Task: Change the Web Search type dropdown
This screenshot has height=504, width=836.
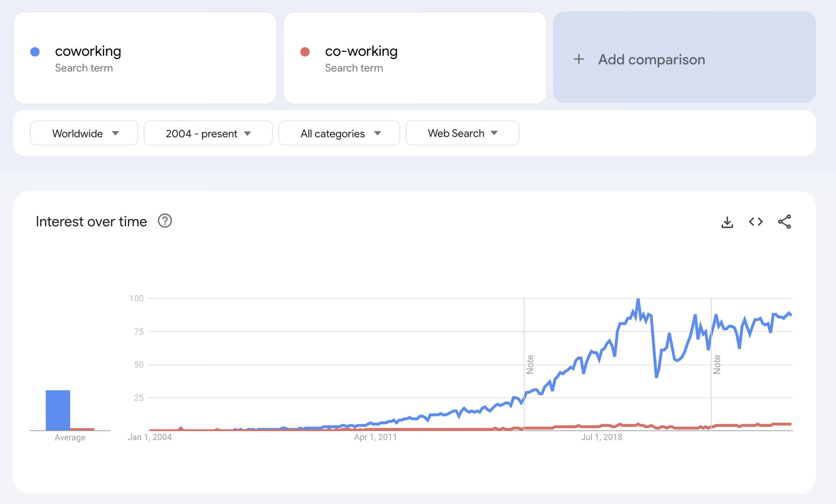Action: coord(462,133)
